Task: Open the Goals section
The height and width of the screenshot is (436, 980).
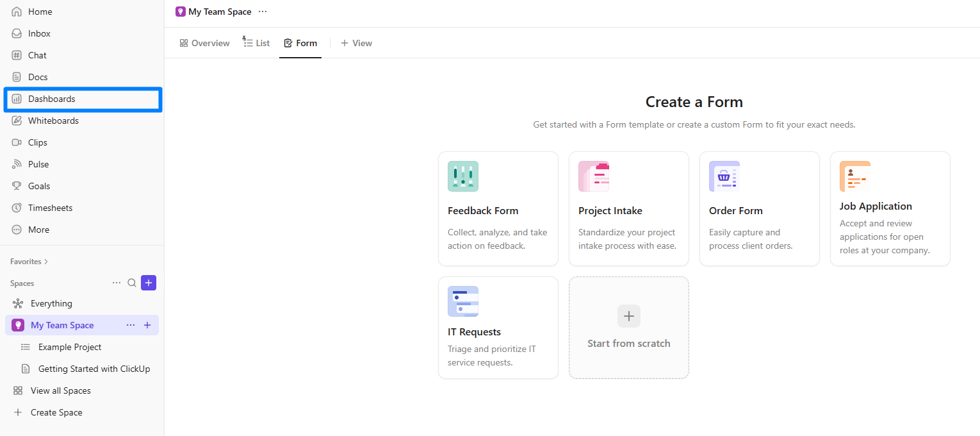Action: [38, 185]
